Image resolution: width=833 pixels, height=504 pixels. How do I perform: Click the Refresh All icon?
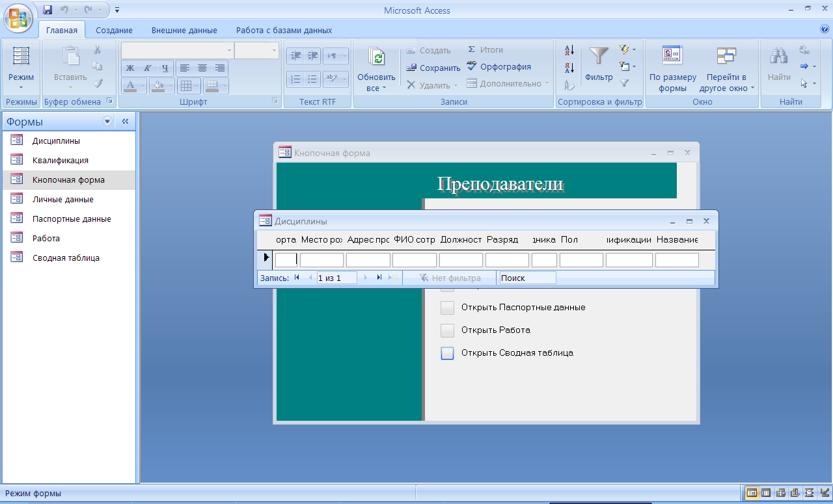click(376, 58)
